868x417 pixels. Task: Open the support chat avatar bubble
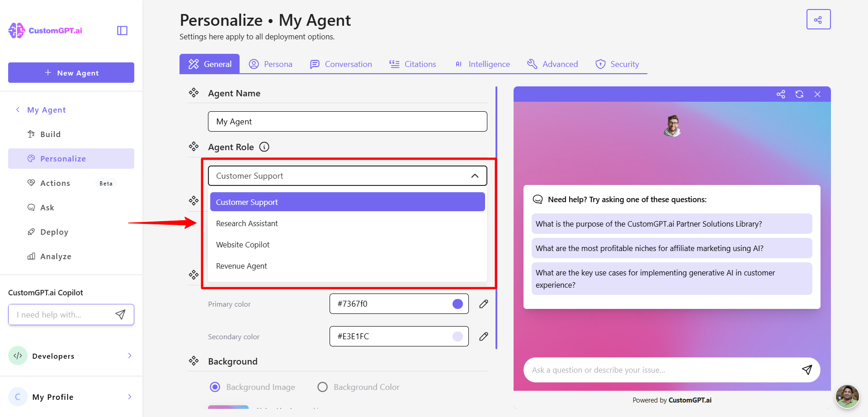847,397
